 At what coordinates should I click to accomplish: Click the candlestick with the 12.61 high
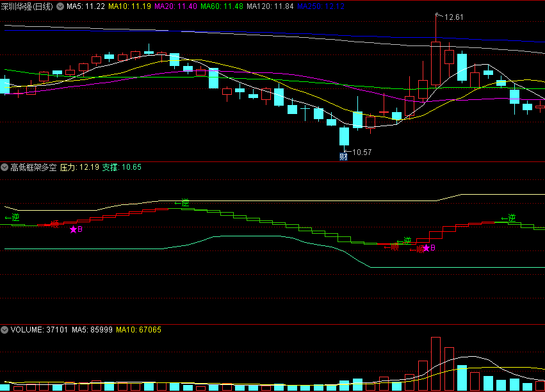(x=435, y=63)
